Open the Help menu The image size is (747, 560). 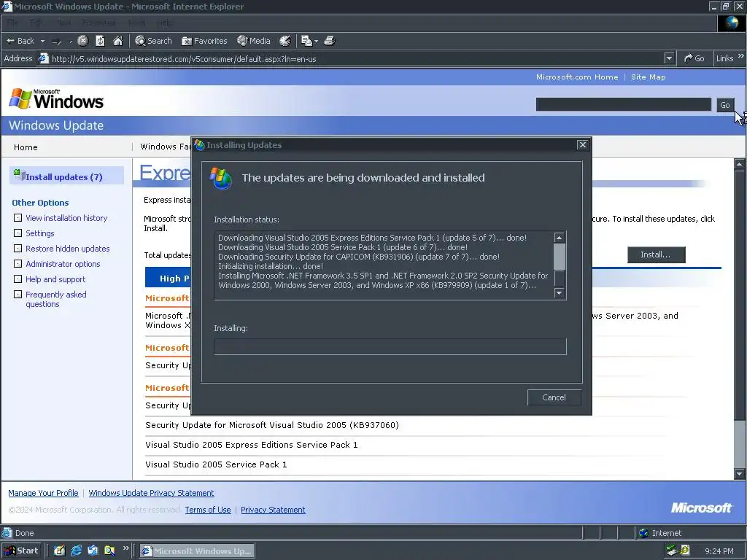[x=165, y=23]
